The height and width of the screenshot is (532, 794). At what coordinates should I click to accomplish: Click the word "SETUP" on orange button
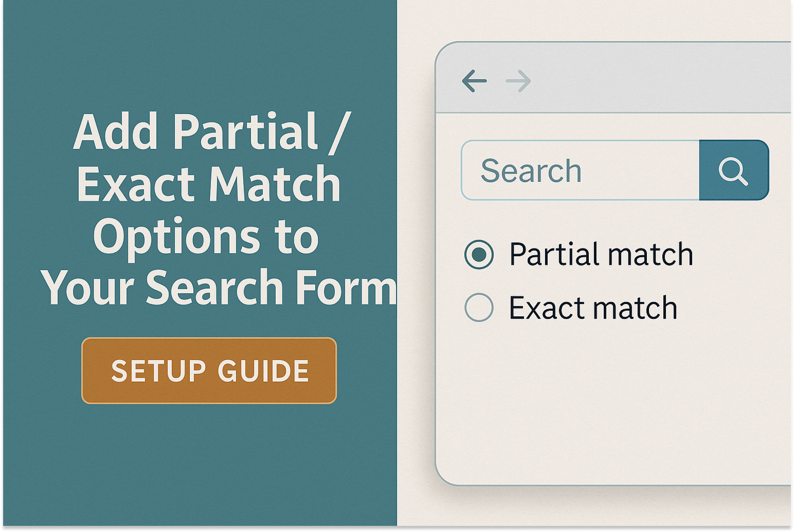point(158,371)
